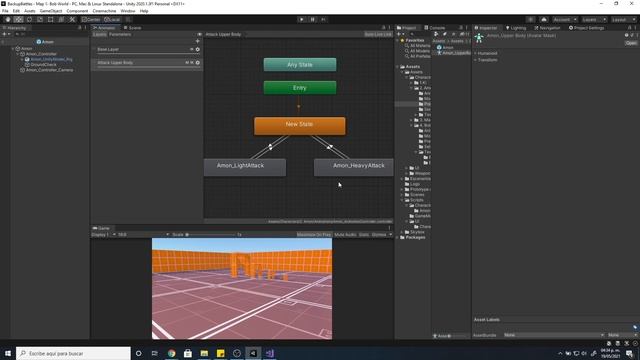Image resolution: width=640 pixels, height=360 pixels.
Task: Open the Window menu
Action: click(128, 11)
